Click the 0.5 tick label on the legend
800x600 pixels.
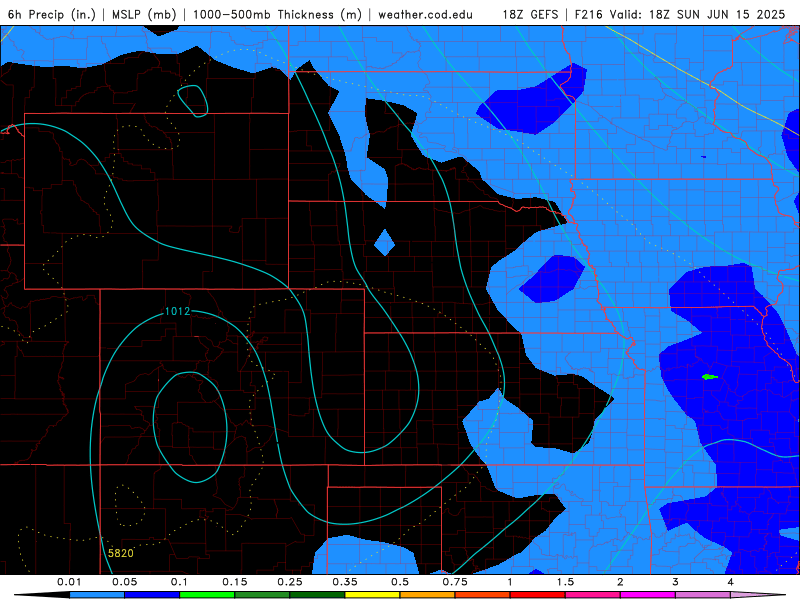point(400,582)
